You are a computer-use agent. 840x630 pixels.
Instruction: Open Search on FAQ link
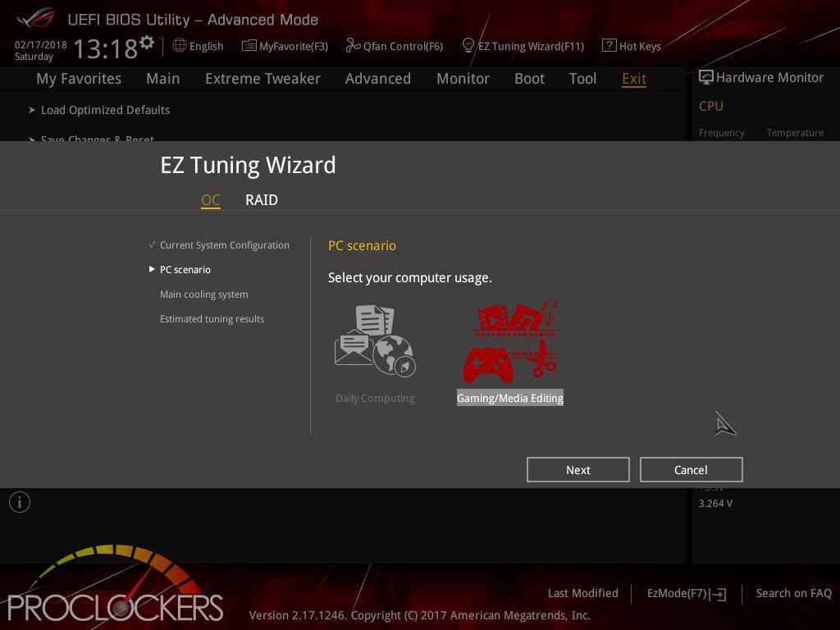(793, 593)
